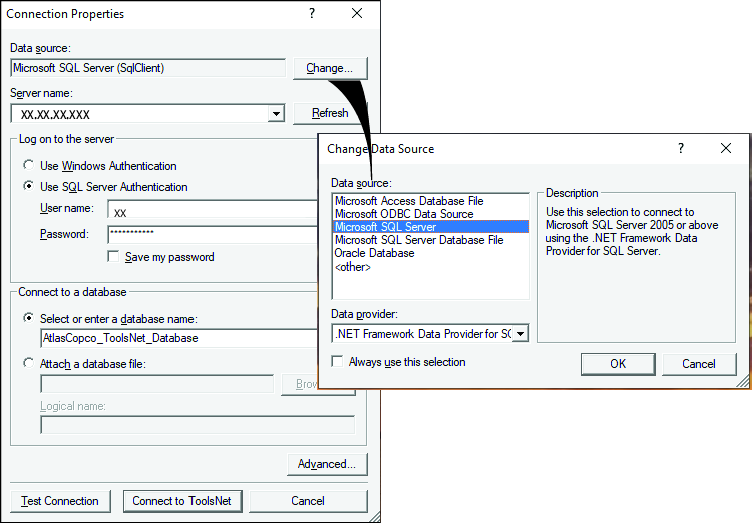Click the Refresh button

pos(329,113)
